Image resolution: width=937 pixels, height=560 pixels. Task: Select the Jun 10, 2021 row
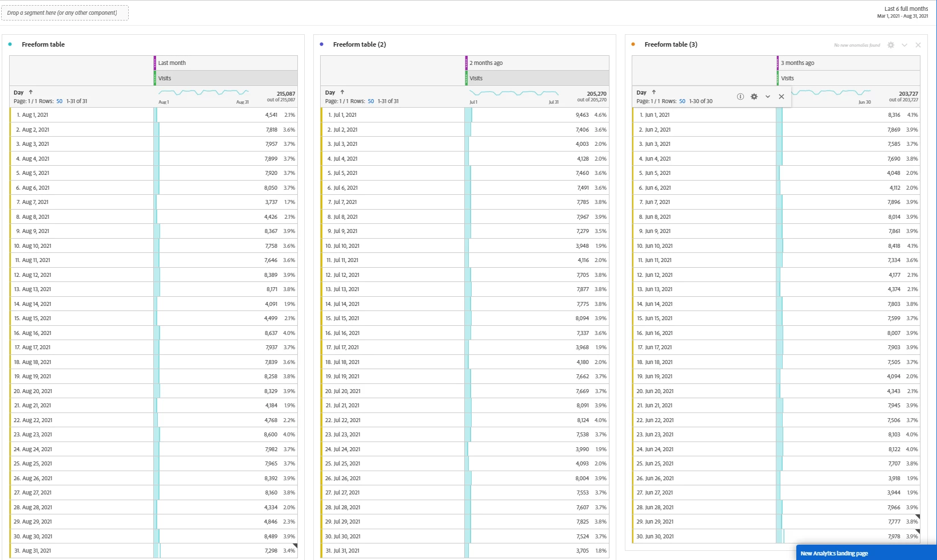click(x=776, y=246)
